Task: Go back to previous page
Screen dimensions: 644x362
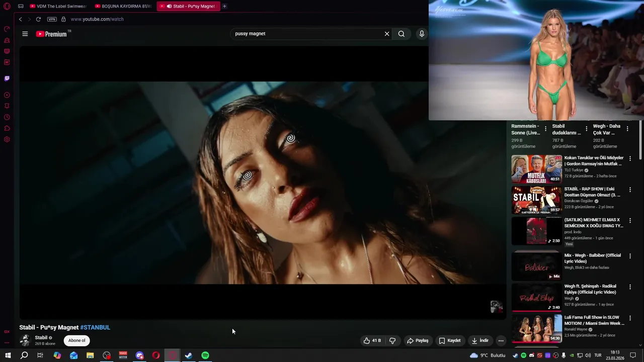Action: coord(20,19)
